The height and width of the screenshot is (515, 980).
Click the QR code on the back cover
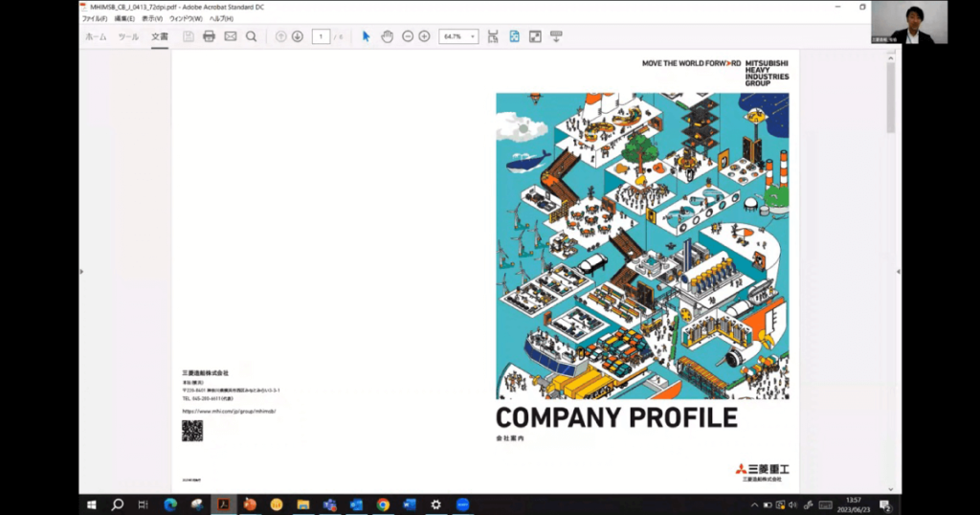coord(192,431)
